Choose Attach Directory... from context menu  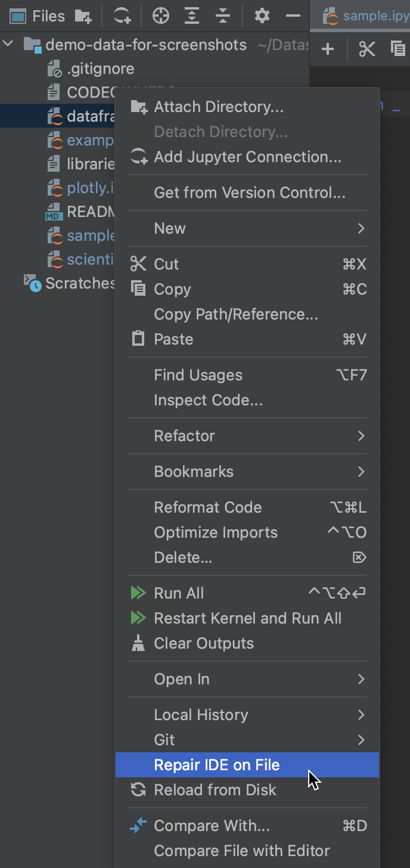click(x=247, y=107)
